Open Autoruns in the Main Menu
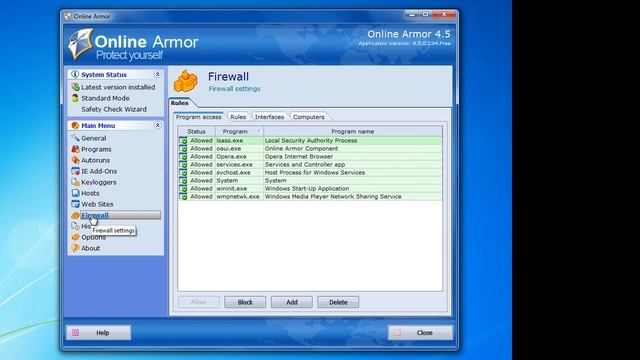The width and height of the screenshot is (640, 360). click(95, 160)
